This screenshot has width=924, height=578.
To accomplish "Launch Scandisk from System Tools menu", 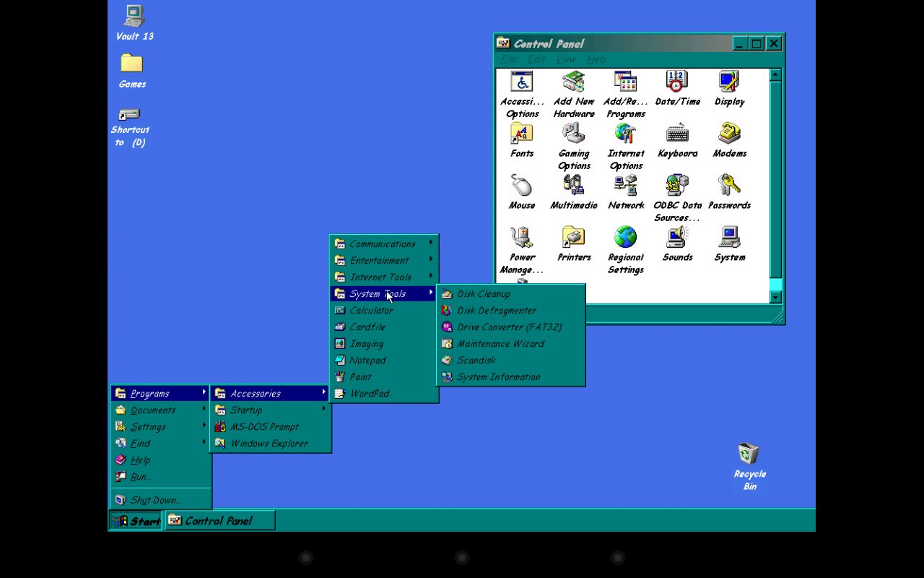I will click(476, 360).
